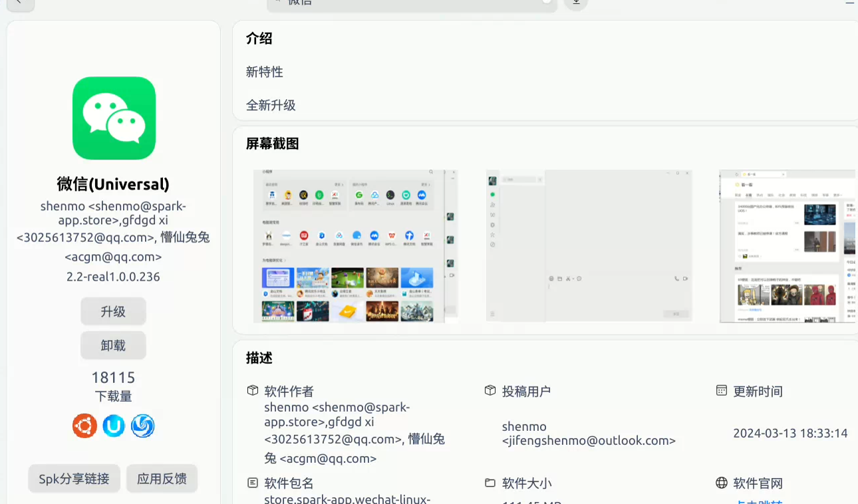Click the blue UOS logo badge
Viewport: 858px width, 504px height.
point(114,426)
